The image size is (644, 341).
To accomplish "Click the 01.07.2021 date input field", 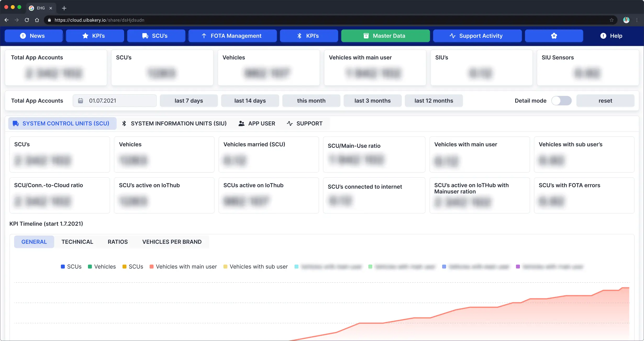I will (x=115, y=101).
